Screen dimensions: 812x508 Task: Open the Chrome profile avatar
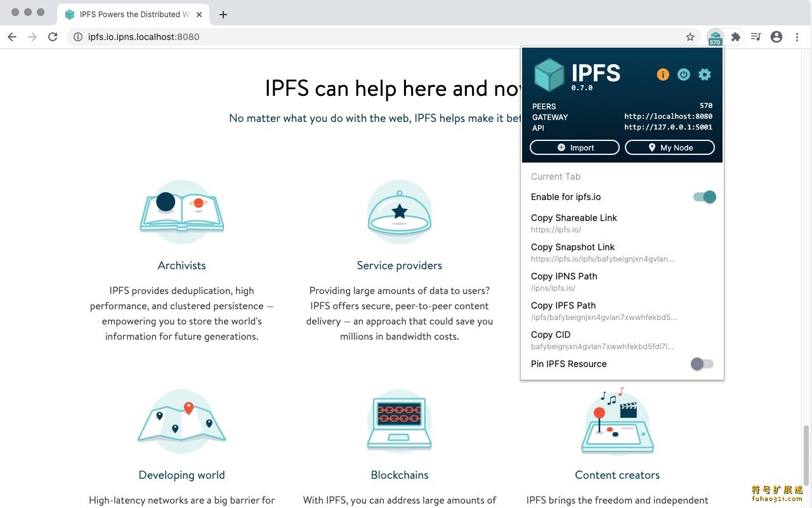pos(776,37)
